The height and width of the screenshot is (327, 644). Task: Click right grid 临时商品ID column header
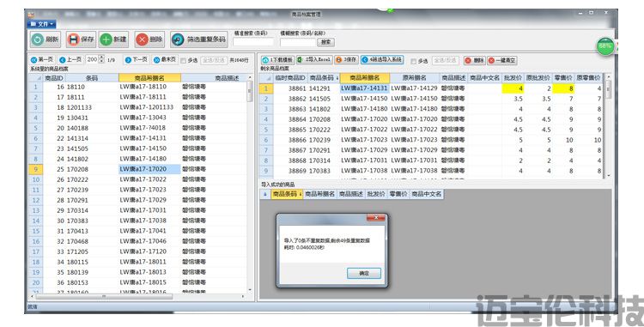click(290, 77)
